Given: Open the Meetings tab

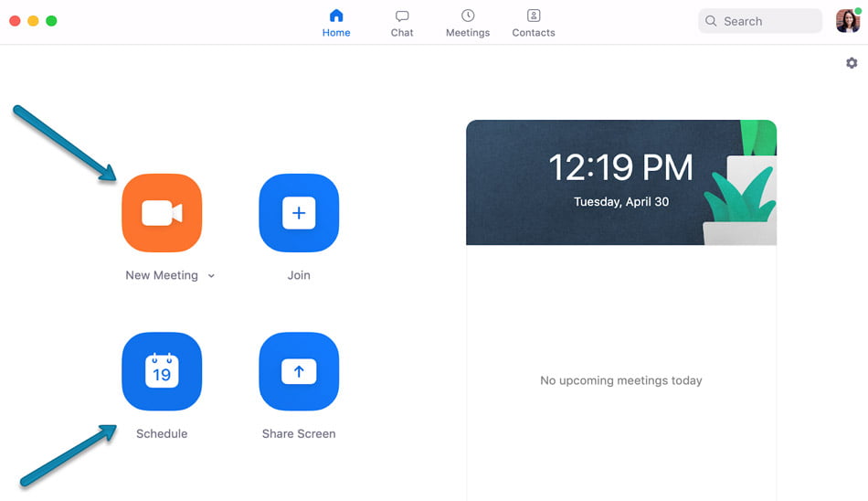Looking at the screenshot, I should (x=468, y=23).
